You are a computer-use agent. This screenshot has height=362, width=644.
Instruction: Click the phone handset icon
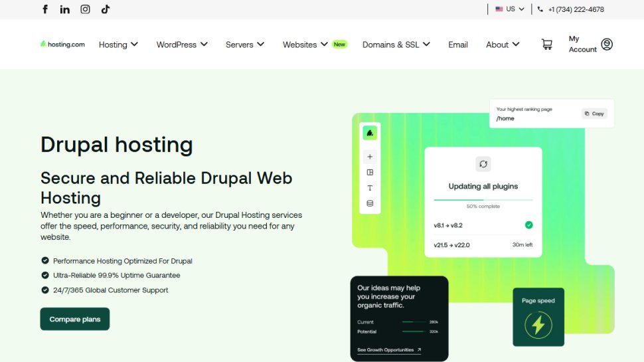[x=540, y=9]
